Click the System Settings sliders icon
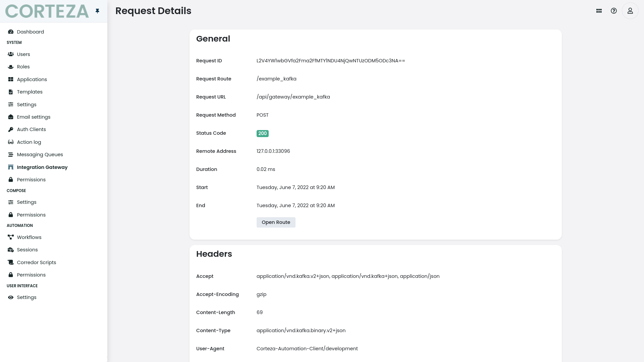This screenshot has height=362, width=644. click(11, 105)
